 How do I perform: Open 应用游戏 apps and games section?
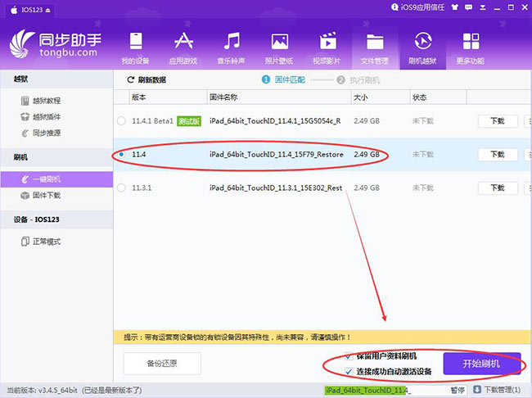click(183, 47)
